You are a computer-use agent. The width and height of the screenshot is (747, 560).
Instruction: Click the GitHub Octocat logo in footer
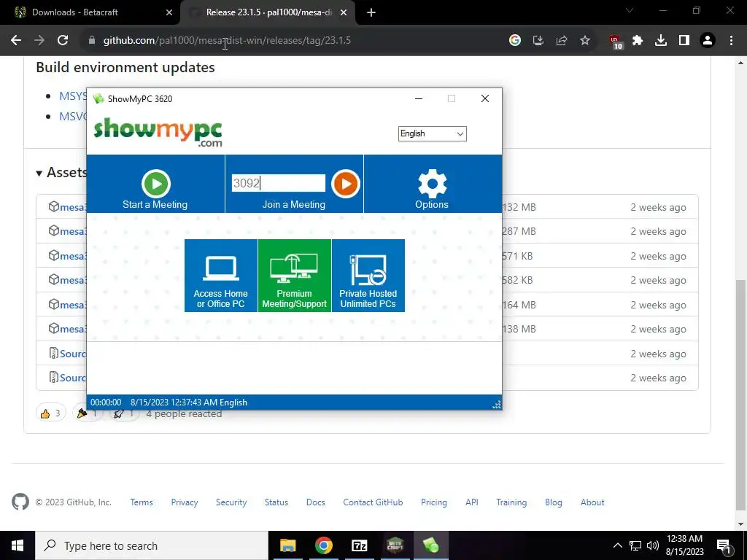[x=20, y=502]
